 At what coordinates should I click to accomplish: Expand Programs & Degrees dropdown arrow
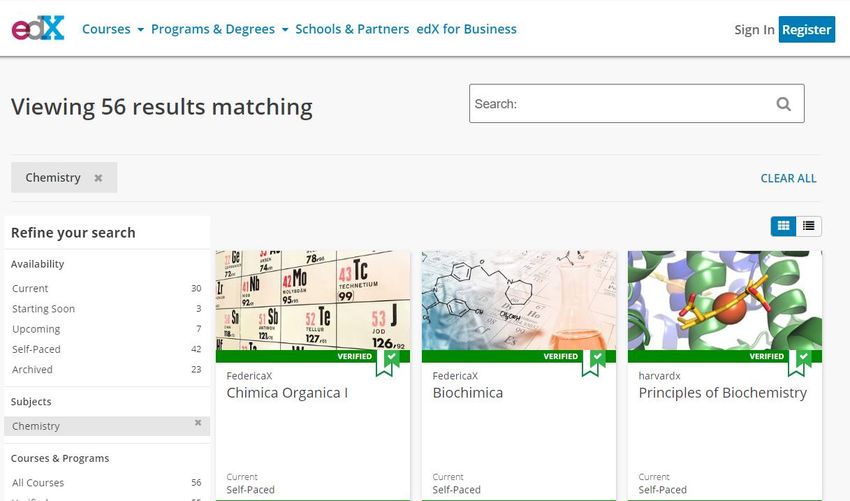click(285, 30)
